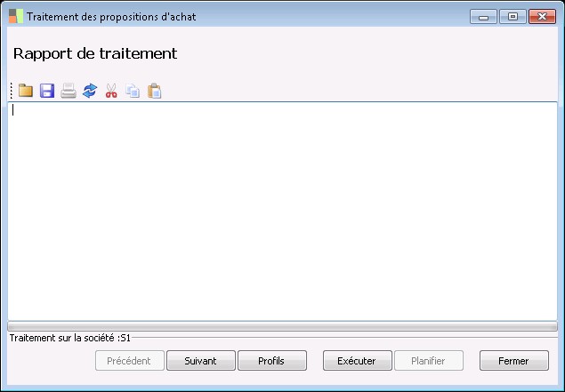The image size is (565, 392).
Task: Close the window using the red X
Action: 542,17
